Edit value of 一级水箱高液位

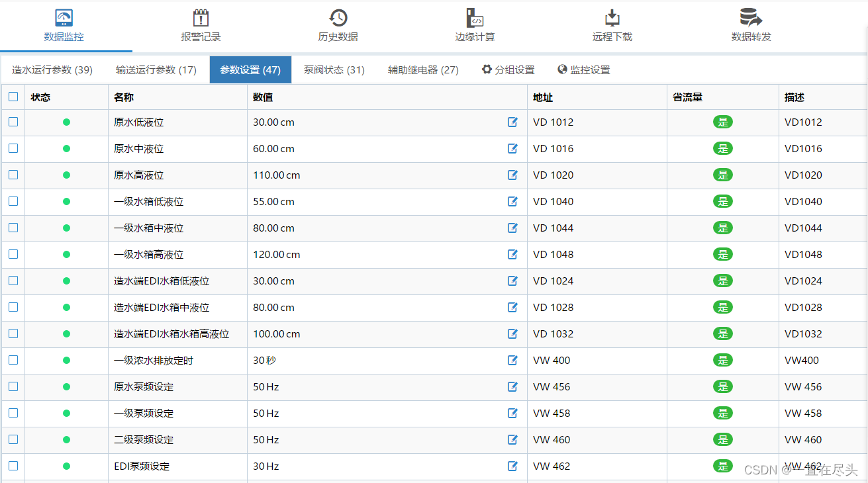(512, 254)
